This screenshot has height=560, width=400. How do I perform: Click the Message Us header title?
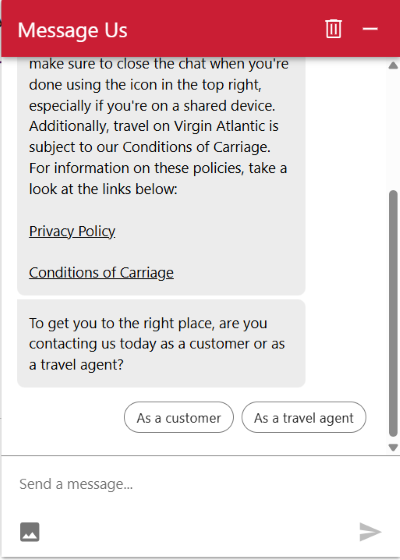(72, 30)
